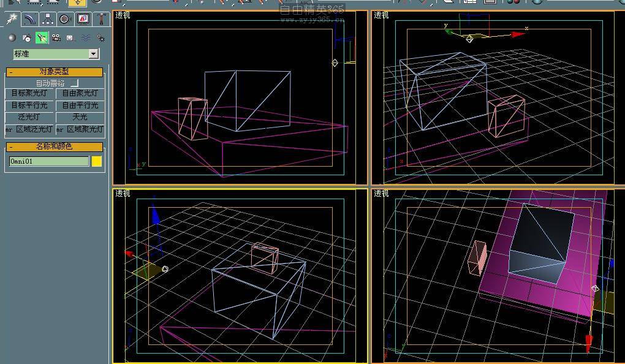Screen dimensions: 625x364
Task: Select the Space Warps category icon
Action: tap(86, 38)
